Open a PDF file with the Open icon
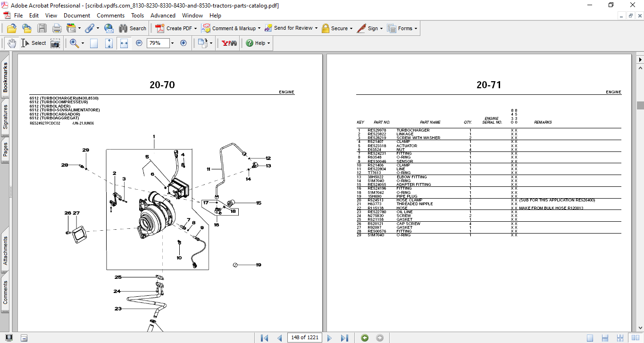 click(11, 28)
